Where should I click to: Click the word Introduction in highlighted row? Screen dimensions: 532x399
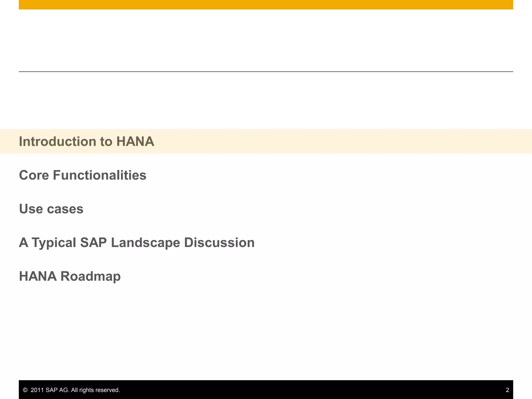click(57, 142)
